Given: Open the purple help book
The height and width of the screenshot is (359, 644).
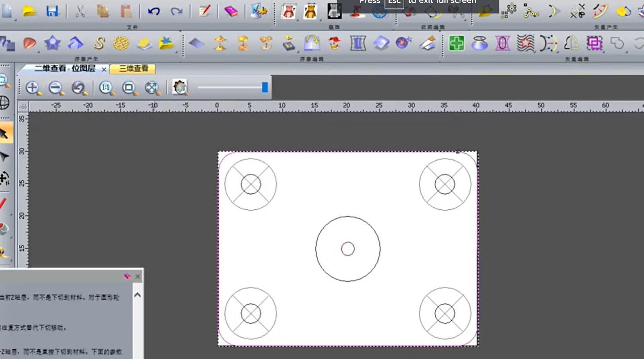Looking at the screenshot, I should tap(231, 12).
